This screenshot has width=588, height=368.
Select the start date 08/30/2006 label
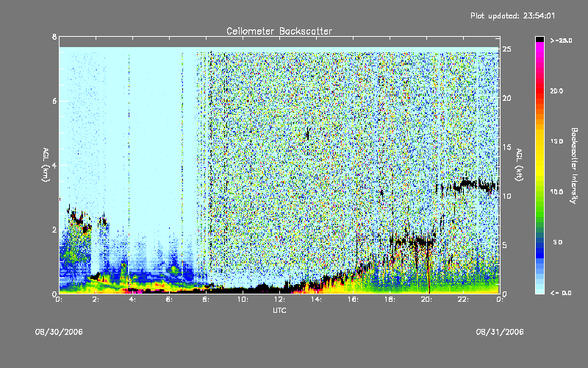pos(59,332)
